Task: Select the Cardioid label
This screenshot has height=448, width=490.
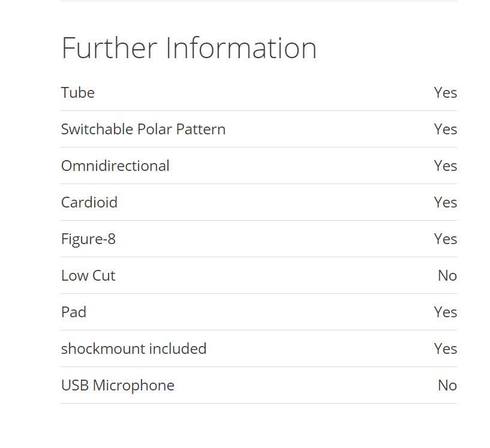Action: (89, 202)
